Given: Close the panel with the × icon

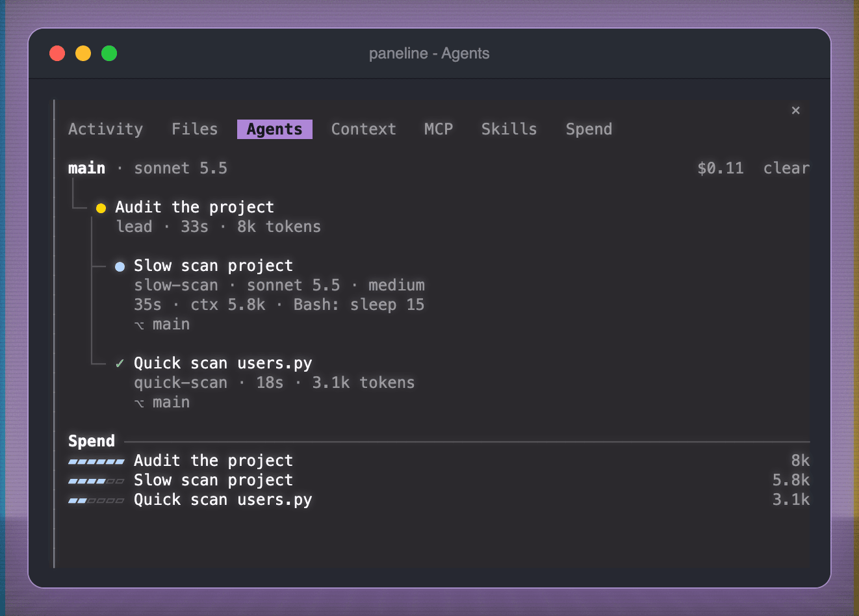Looking at the screenshot, I should point(795,110).
